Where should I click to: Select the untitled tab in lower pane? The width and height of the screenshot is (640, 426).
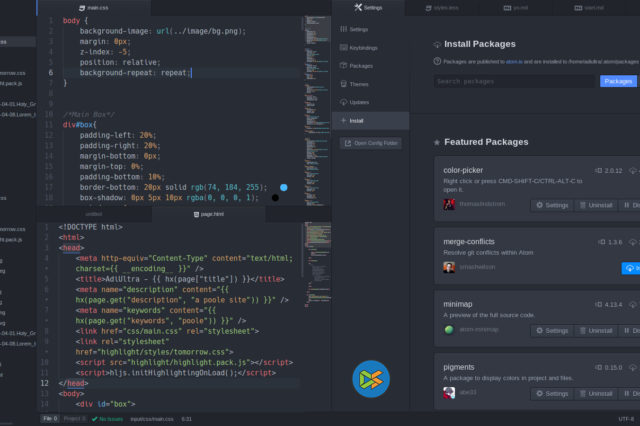[x=94, y=214]
